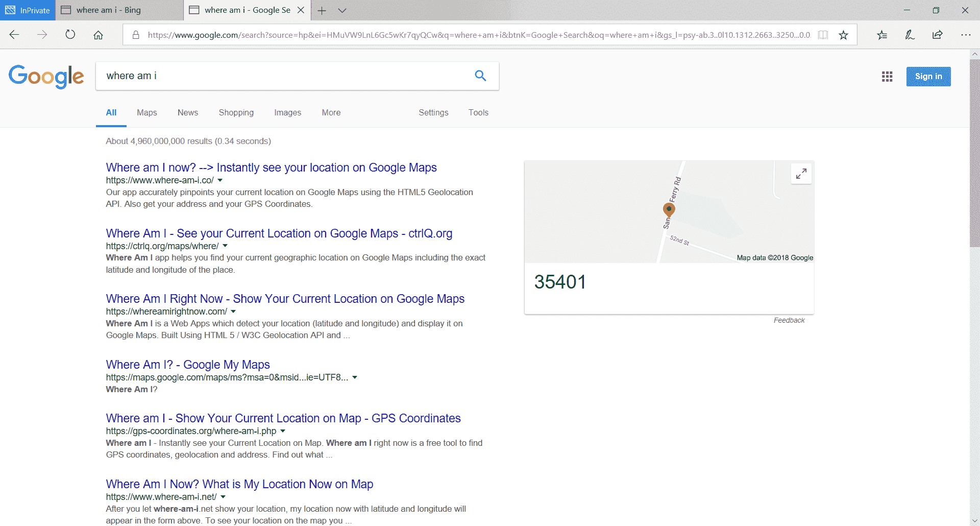980x526 pixels.
Task: Show the tab list chevron
Action: tap(342, 10)
